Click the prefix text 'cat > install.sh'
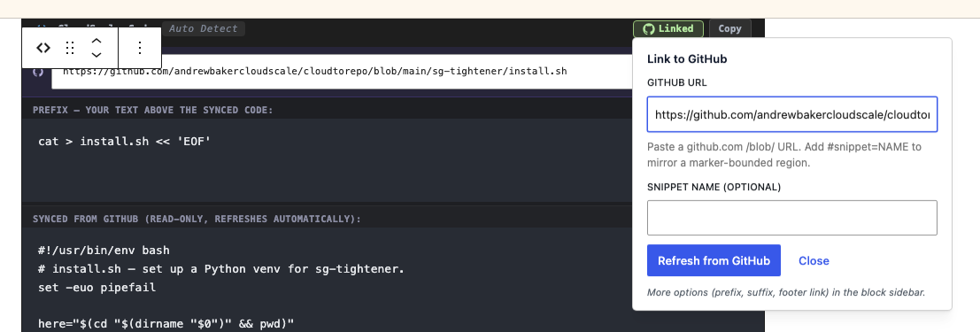The image size is (980, 332). point(125,142)
